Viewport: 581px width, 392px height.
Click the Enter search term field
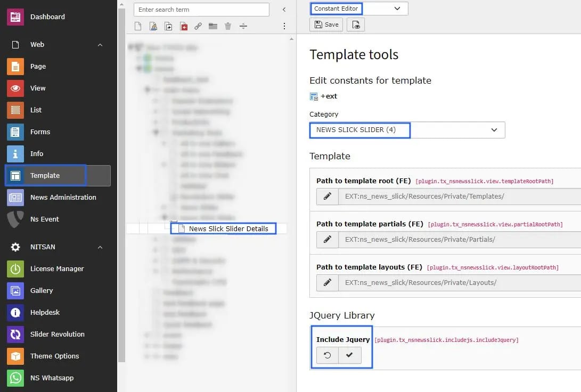tap(201, 10)
